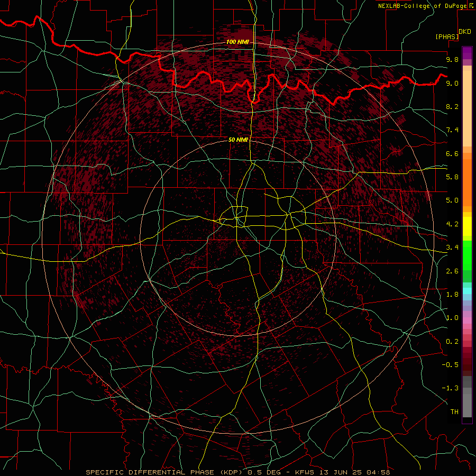Image resolution: width=476 pixels, height=476 pixels.
Task: Select the 0.2 scale value
Action: pos(452,342)
